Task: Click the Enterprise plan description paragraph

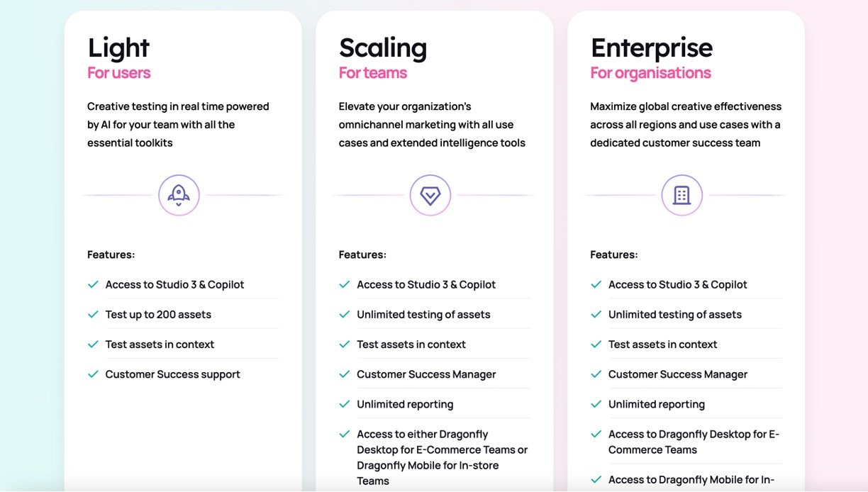Action: (x=686, y=125)
